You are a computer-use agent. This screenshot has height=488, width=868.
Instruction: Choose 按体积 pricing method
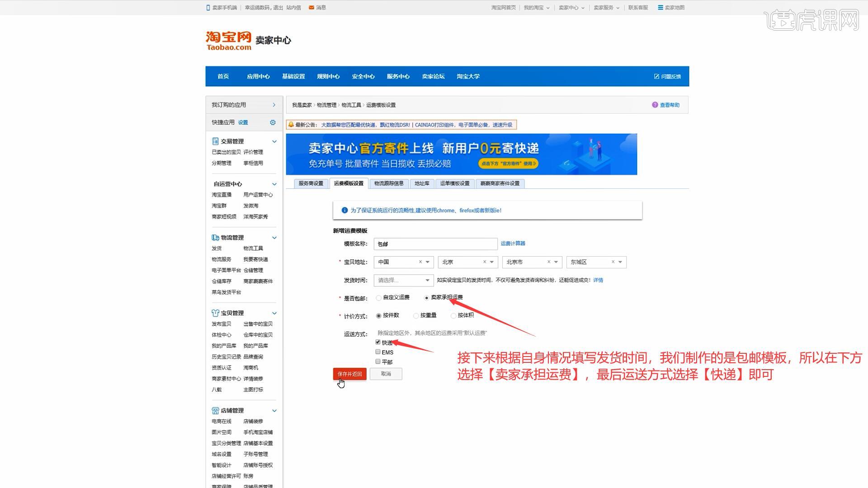tap(453, 316)
